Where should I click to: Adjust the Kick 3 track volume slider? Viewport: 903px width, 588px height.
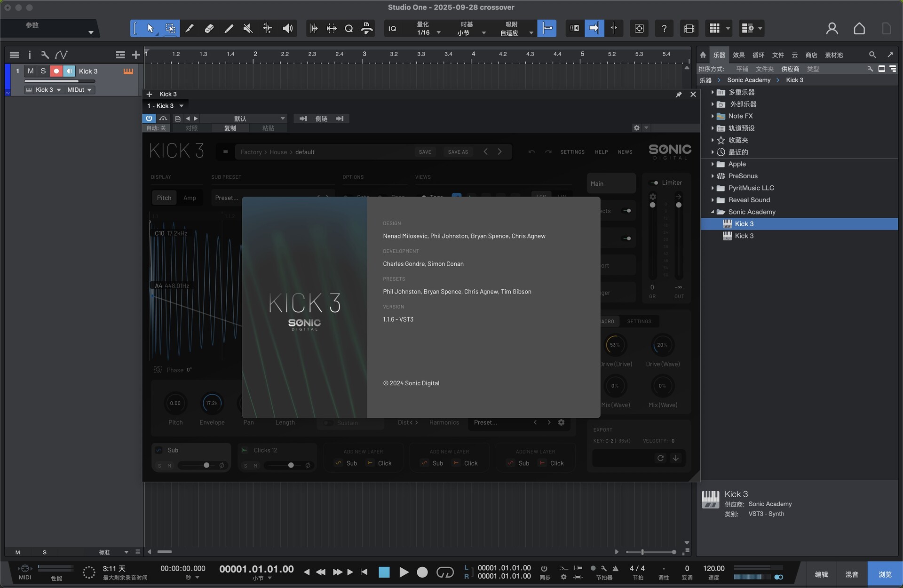pos(59,81)
